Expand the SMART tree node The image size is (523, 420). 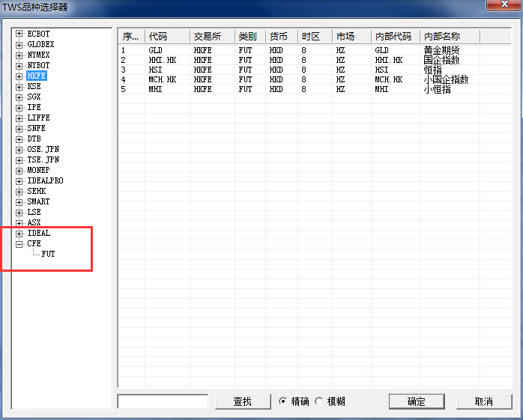(19, 202)
